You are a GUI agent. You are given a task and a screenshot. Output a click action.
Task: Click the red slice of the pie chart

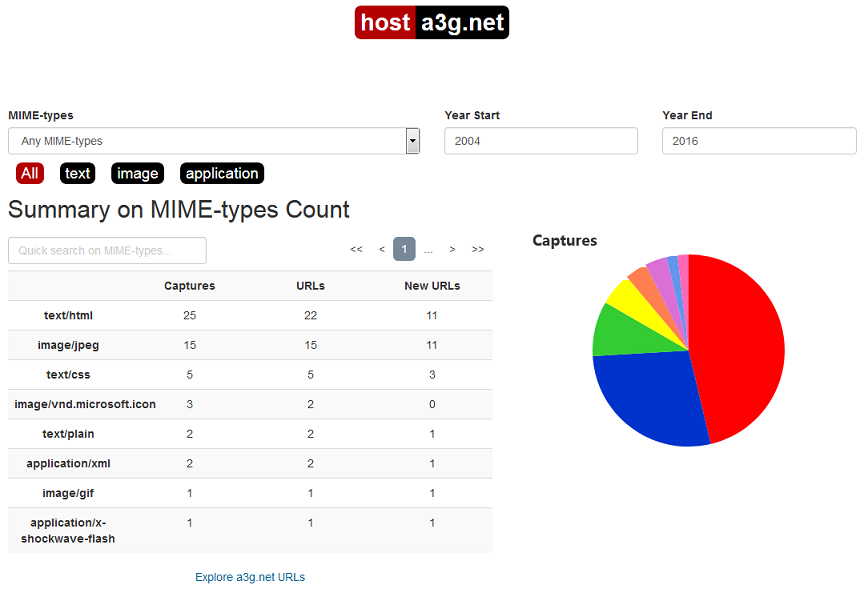[x=740, y=340]
